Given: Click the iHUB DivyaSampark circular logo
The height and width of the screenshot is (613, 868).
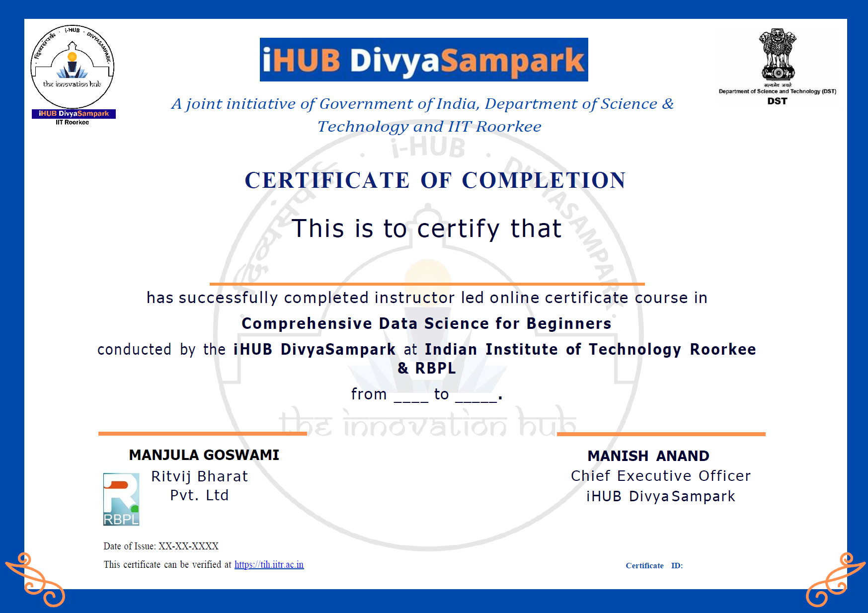Looking at the screenshot, I should [x=73, y=66].
